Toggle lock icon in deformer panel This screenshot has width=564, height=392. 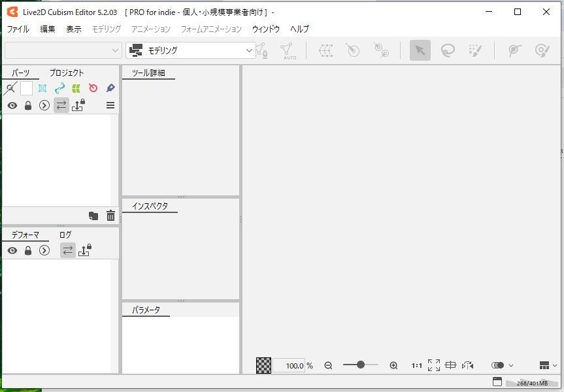[28, 250]
